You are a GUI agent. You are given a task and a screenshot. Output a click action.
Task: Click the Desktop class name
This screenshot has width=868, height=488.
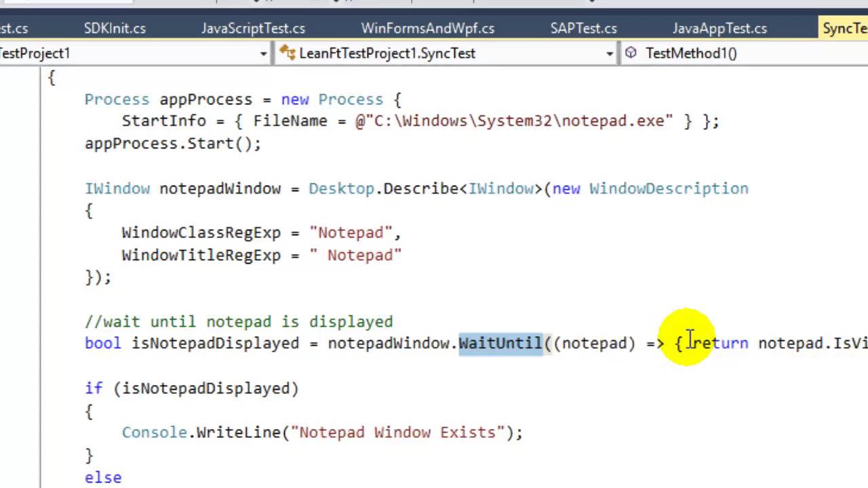tap(341, 188)
